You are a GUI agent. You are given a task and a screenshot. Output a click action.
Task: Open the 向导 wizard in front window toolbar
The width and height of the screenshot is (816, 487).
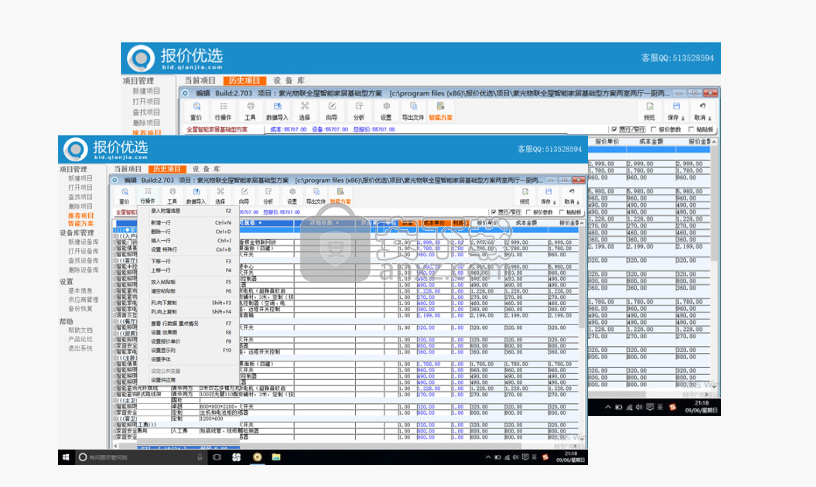[x=244, y=196]
